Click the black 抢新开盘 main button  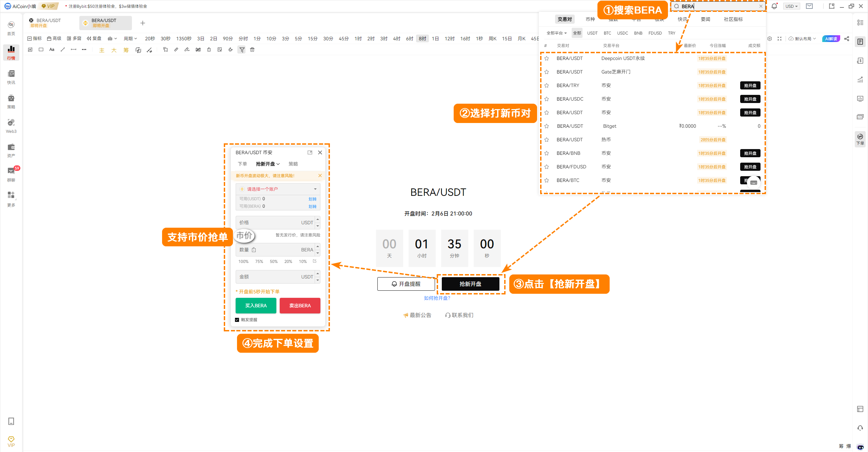click(x=470, y=284)
